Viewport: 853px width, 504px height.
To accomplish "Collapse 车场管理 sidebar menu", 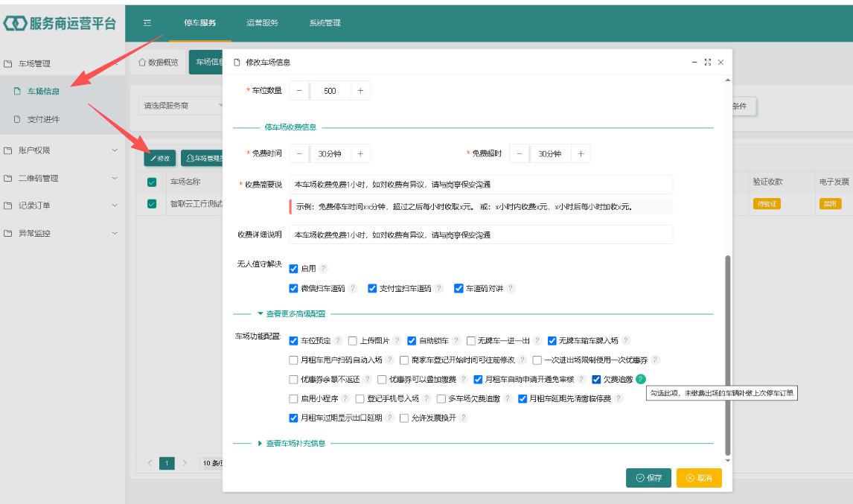I will point(61,64).
